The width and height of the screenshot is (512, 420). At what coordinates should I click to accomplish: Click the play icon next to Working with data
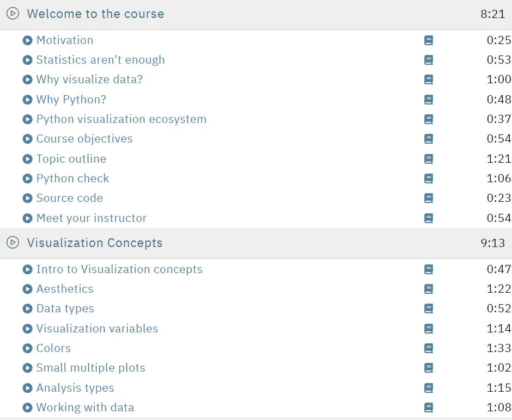coord(27,407)
